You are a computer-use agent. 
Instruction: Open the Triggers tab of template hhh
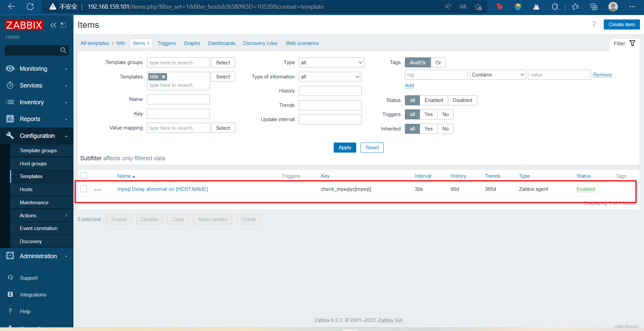pyautogui.click(x=166, y=43)
